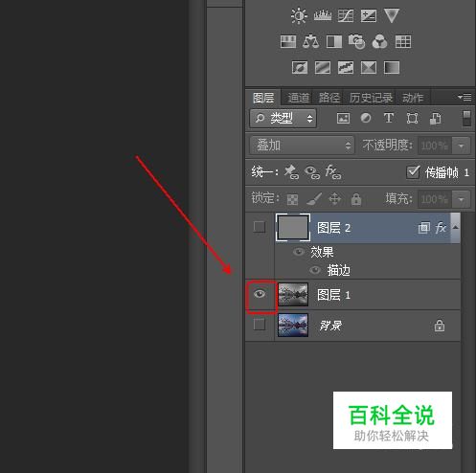Open the 填充 slider arrow
This screenshot has height=473, width=476.
pyautogui.click(x=461, y=199)
